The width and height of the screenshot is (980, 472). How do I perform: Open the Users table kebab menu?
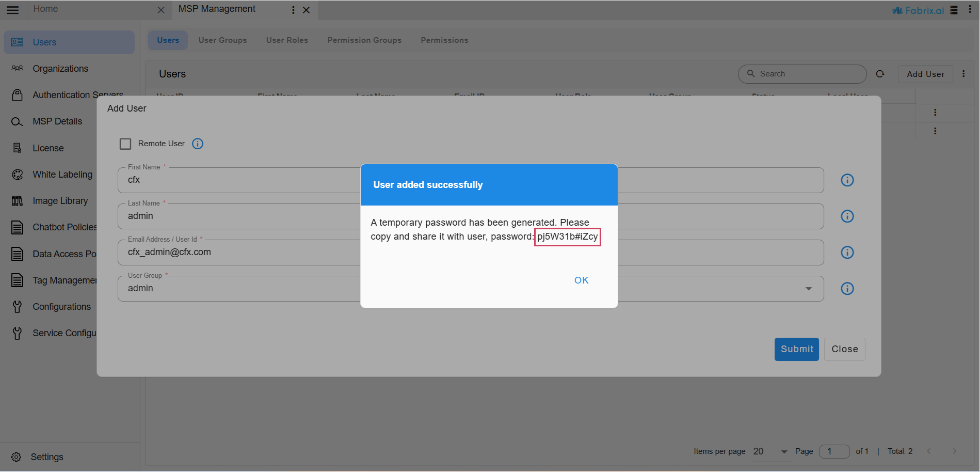[x=963, y=74]
